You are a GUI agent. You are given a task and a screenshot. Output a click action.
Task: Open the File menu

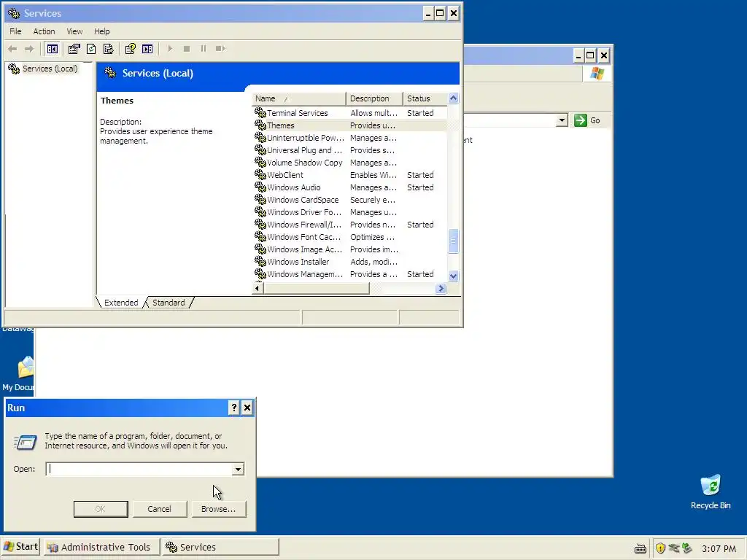click(x=16, y=31)
